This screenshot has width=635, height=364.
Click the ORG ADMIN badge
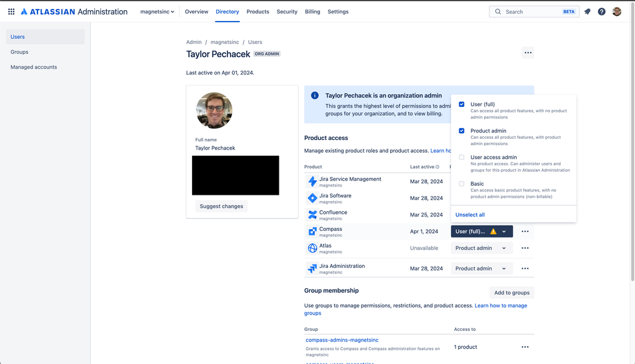point(267,54)
